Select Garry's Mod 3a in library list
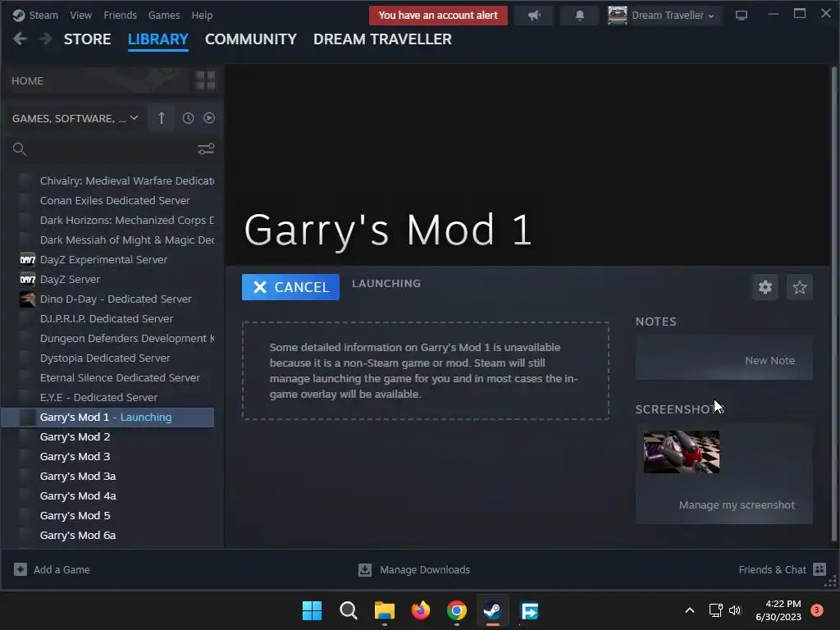 [78, 477]
